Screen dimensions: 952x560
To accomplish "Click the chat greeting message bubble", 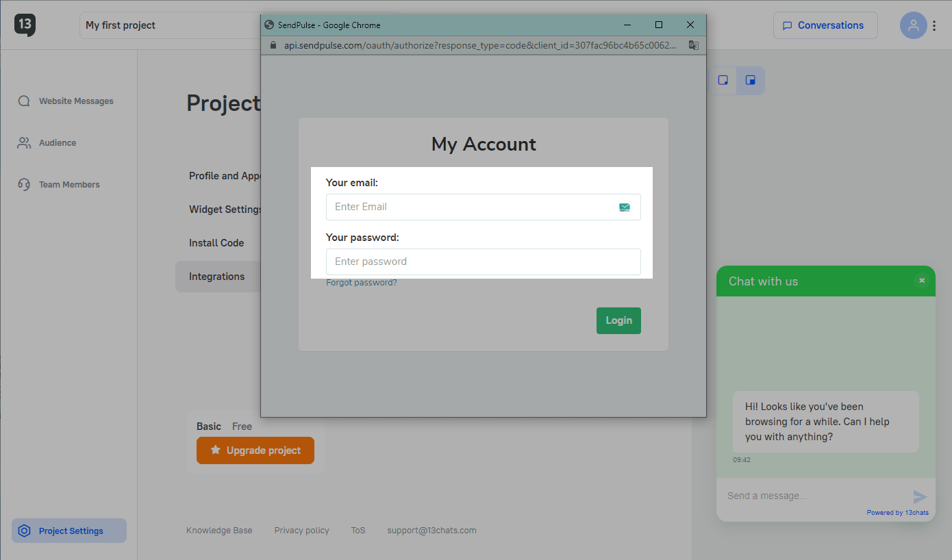I will pyautogui.click(x=826, y=422).
